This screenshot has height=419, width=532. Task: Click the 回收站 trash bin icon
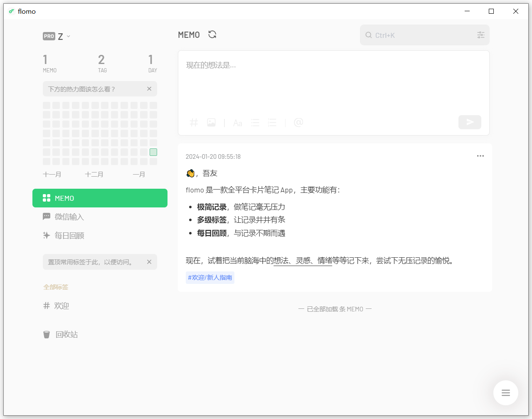(x=47, y=335)
